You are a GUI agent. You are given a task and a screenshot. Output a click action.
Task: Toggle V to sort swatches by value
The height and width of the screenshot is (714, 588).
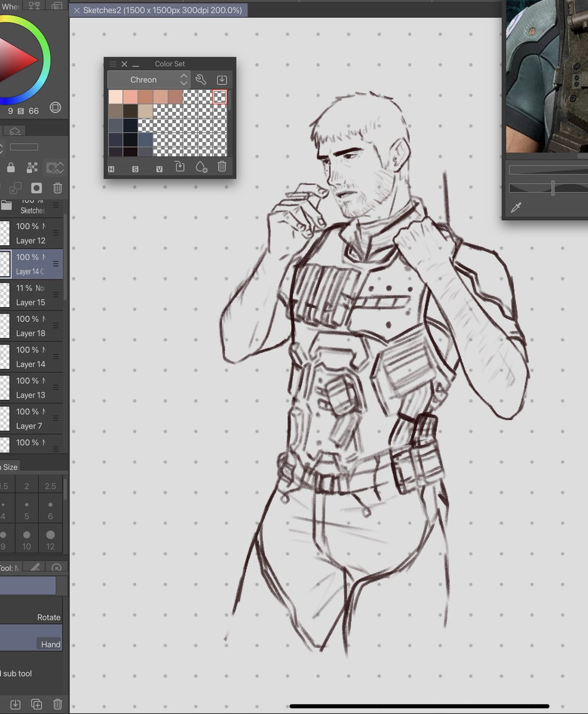click(x=158, y=169)
